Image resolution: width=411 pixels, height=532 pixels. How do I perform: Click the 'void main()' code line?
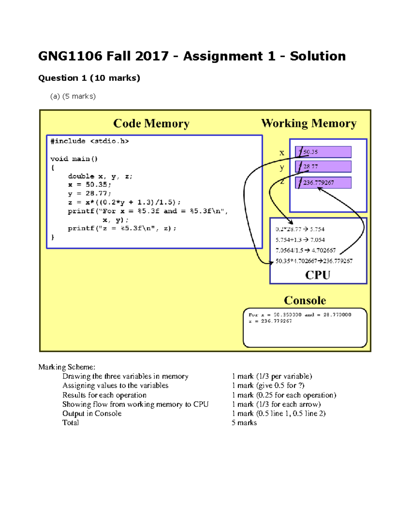click(74, 159)
